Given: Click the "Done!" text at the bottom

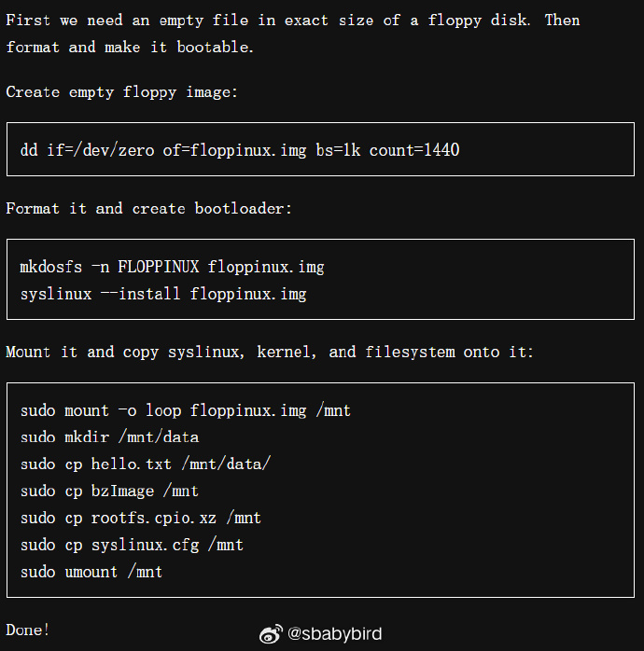Looking at the screenshot, I should 28,630.
